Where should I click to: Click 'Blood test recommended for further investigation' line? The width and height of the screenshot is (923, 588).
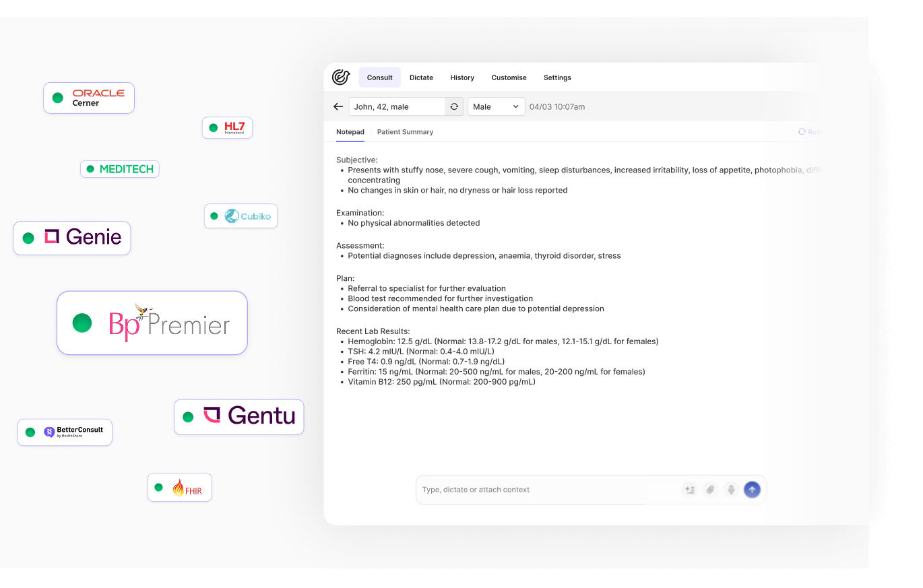point(440,298)
